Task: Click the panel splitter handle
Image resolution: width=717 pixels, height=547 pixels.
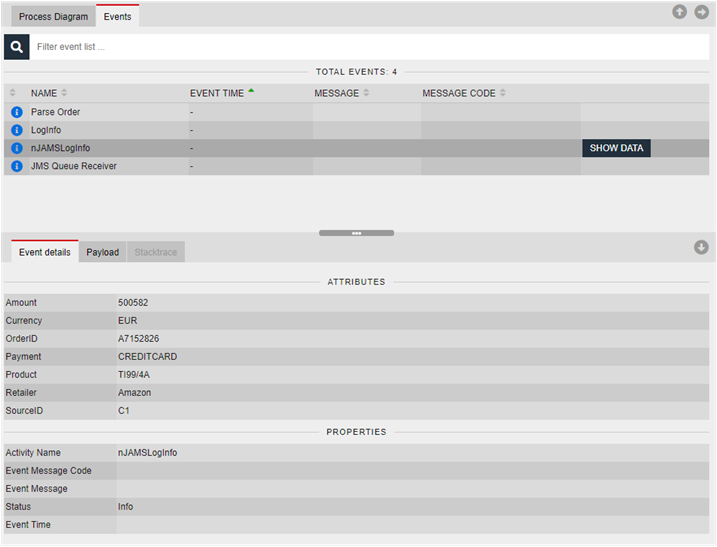Action: [357, 233]
